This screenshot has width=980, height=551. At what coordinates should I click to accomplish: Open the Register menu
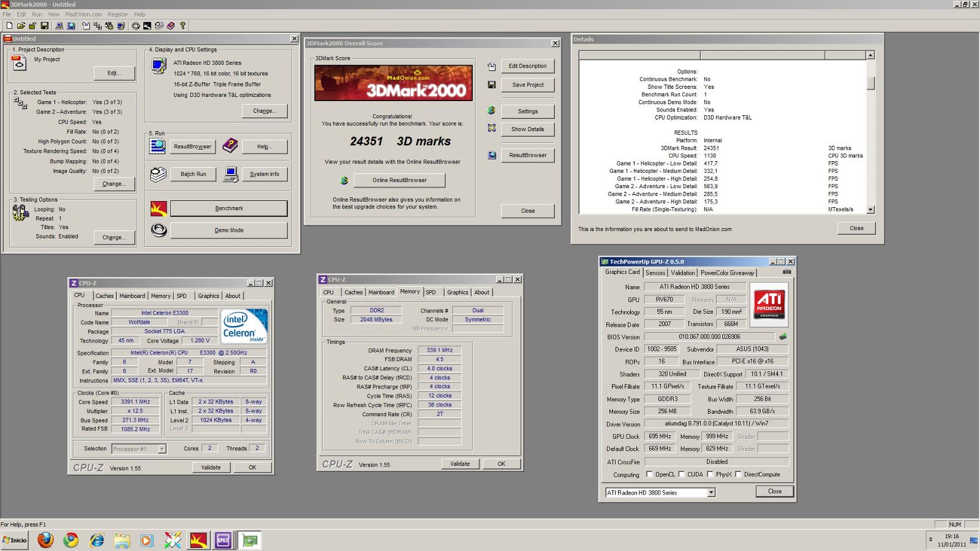point(118,14)
